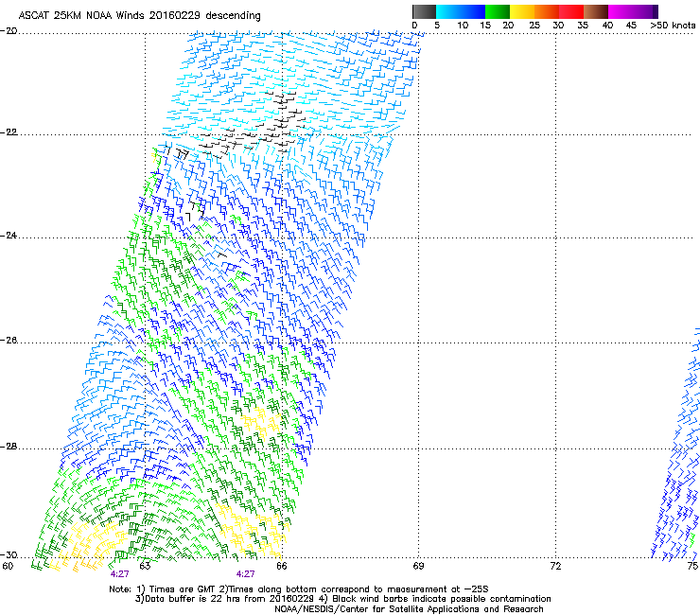Click the cyan-to-blue legend color segment

tap(461, 11)
